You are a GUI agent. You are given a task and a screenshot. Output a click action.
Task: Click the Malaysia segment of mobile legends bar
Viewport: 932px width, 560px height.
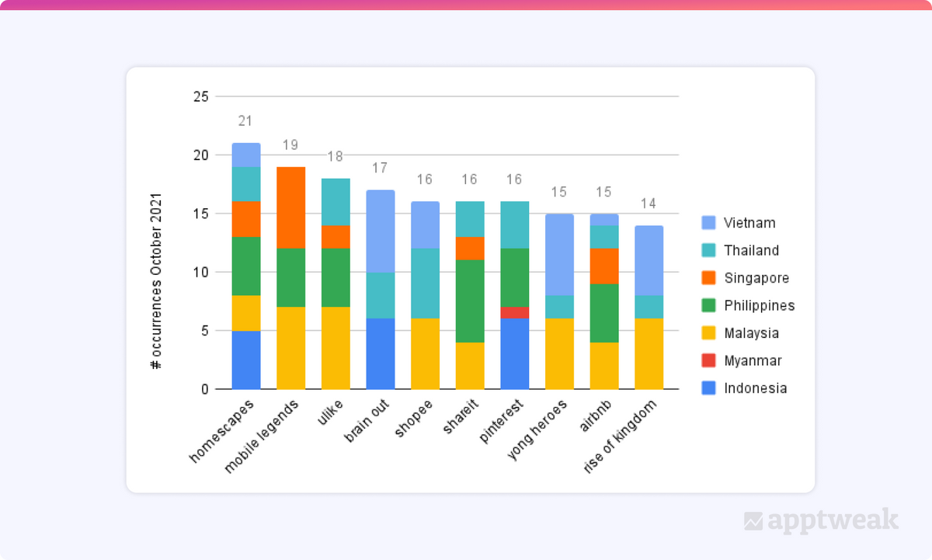[291, 348]
